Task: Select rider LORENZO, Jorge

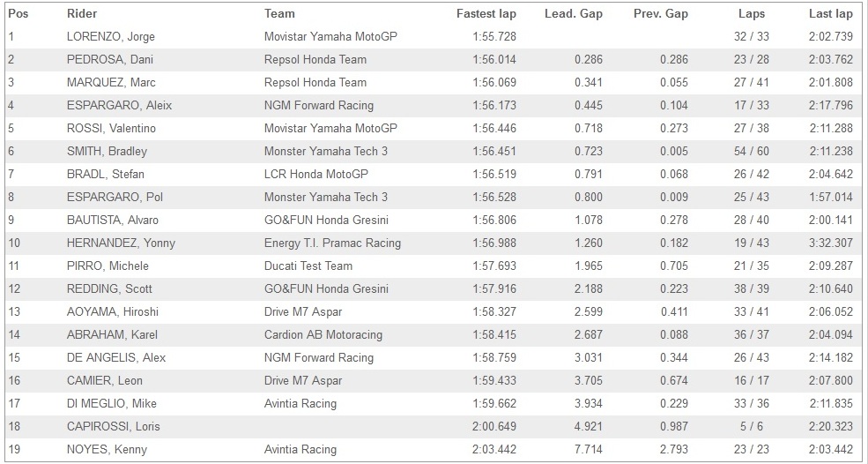Action: point(110,36)
